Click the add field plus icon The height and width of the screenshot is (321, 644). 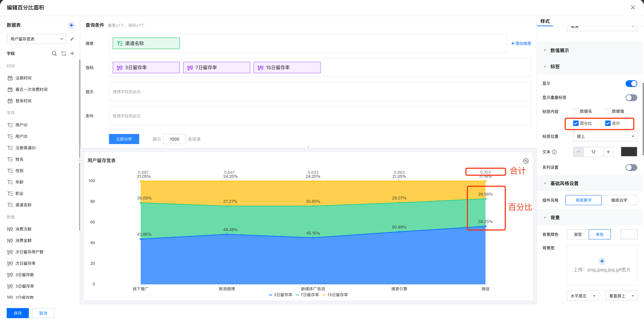(72, 53)
